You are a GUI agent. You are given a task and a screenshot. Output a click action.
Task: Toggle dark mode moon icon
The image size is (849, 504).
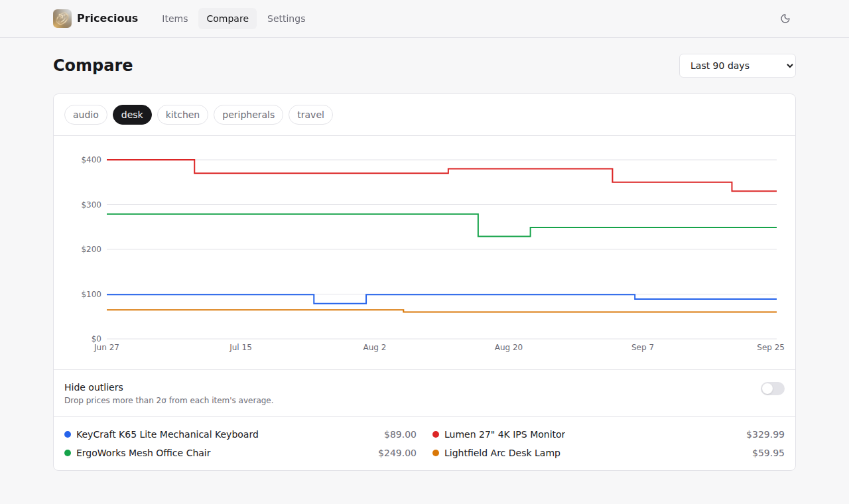pyautogui.click(x=785, y=19)
